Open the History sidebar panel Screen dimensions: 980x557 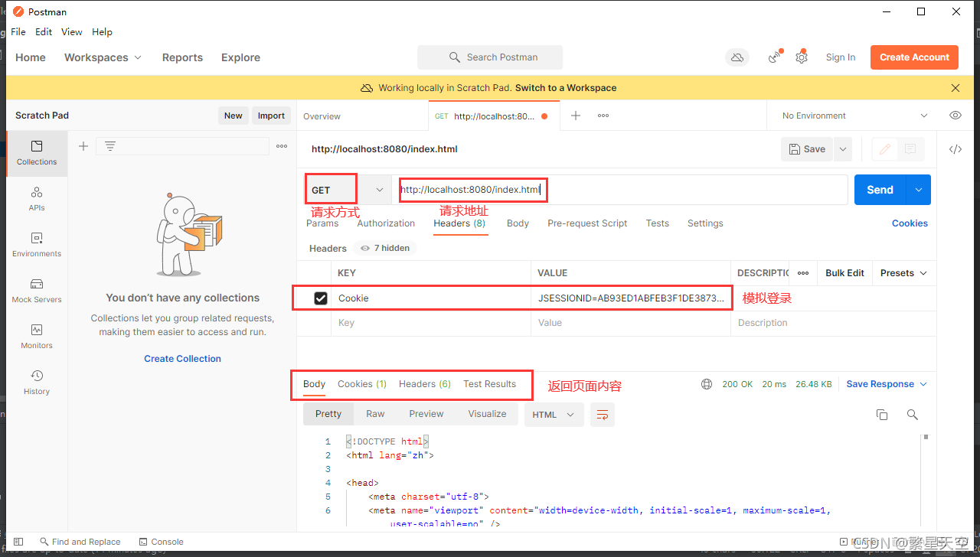[x=37, y=383]
